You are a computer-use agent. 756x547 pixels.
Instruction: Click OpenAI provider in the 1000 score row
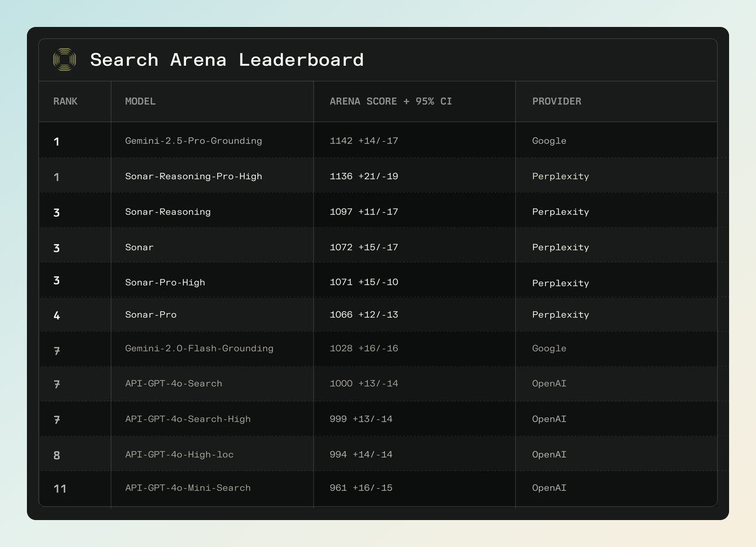coord(549,384)
